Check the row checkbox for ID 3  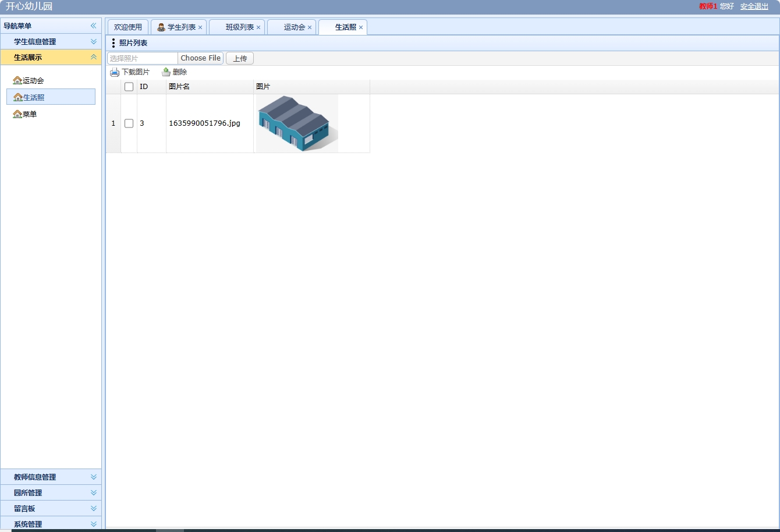pyautogui.click(x=129, y=123)
